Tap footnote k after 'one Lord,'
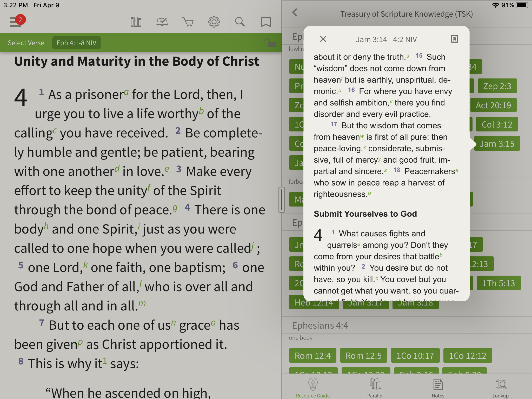This screenshot has height=399, width=532. [85, 264]
